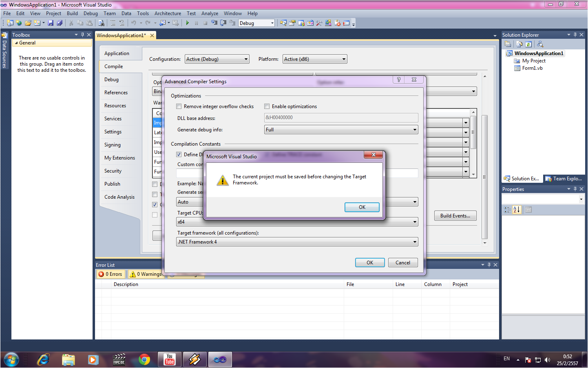Viewport: 588px width, 368px height.
Task: Click the warnings list scrollbar down arrow
Action: point(473,175)
